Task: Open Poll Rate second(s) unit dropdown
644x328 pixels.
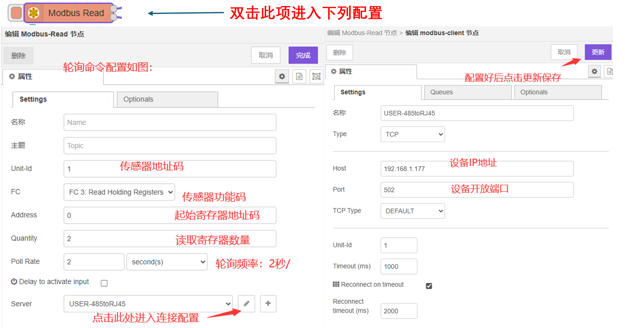Action: click(167, 262)
